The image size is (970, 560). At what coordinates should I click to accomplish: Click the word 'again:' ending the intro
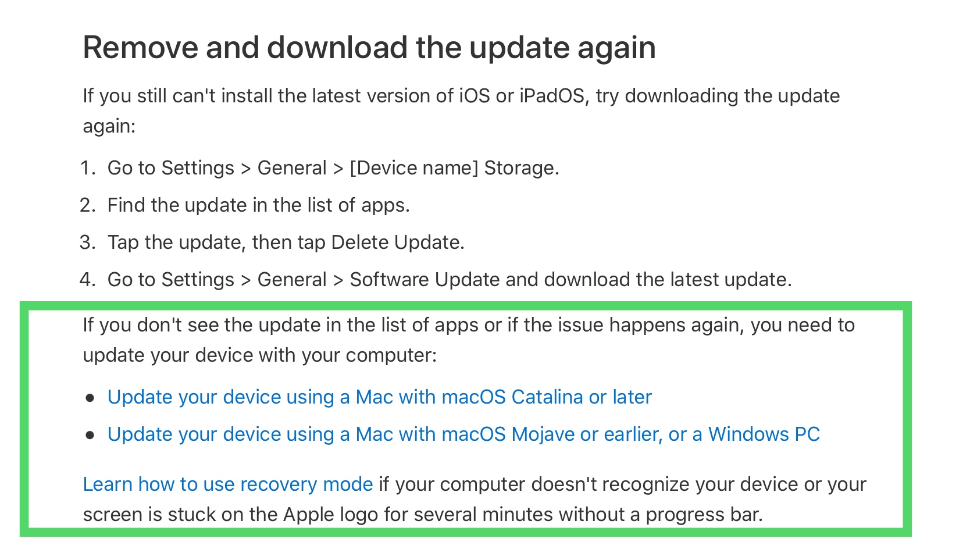[x=109, y=126]
